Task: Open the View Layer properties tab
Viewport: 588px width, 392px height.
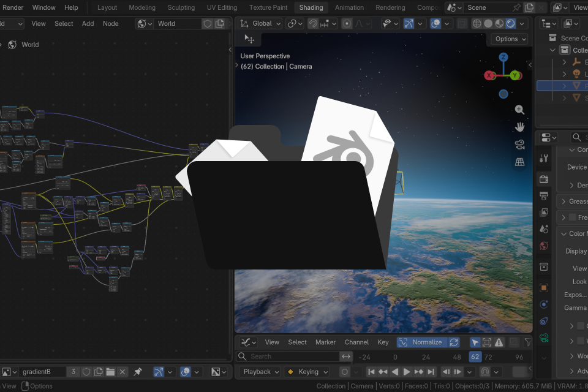Action: click(x=544, y=213)
